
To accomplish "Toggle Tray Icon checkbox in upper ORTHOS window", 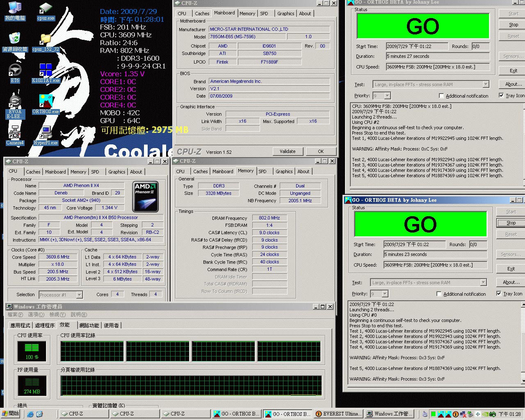I will pyautogui.click(x=501, y=96).
